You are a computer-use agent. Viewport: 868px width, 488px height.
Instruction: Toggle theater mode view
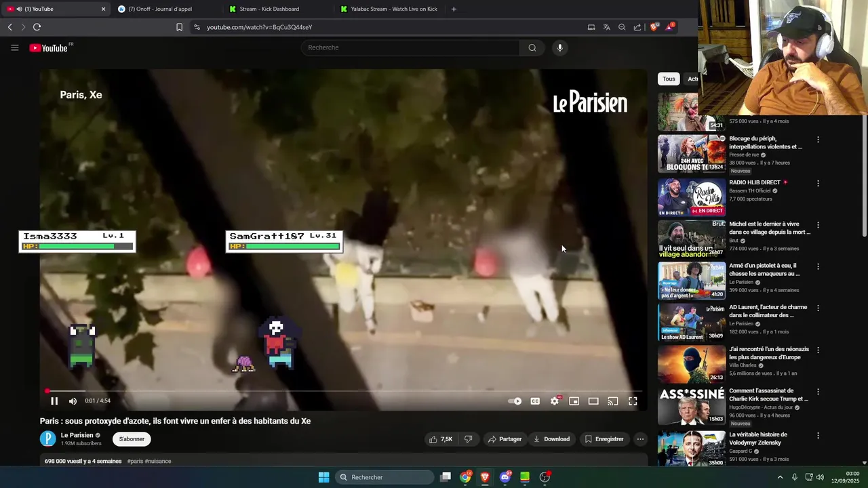593,401
